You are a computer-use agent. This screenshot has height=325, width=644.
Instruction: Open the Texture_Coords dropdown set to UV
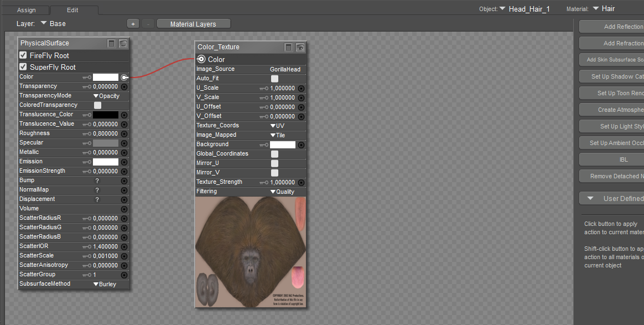pos(277,126)
